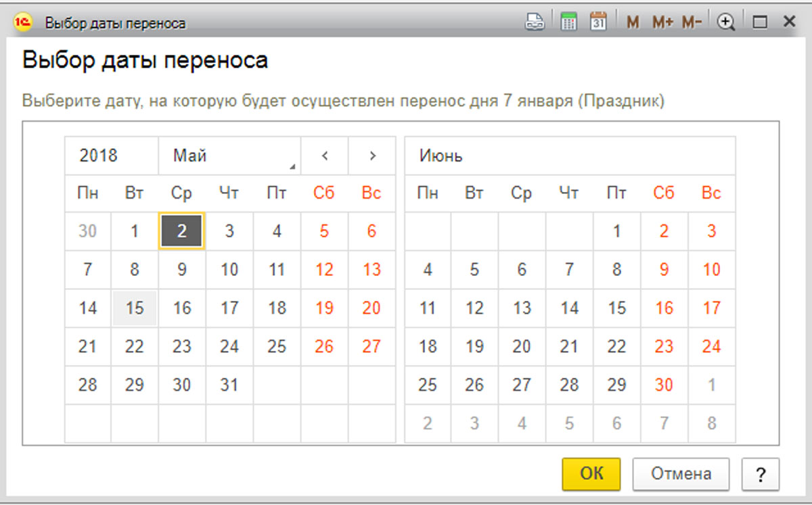This screenshot has width=812, height=505.
Task: Select Saturday June 16
Action: tap(664, 308)
